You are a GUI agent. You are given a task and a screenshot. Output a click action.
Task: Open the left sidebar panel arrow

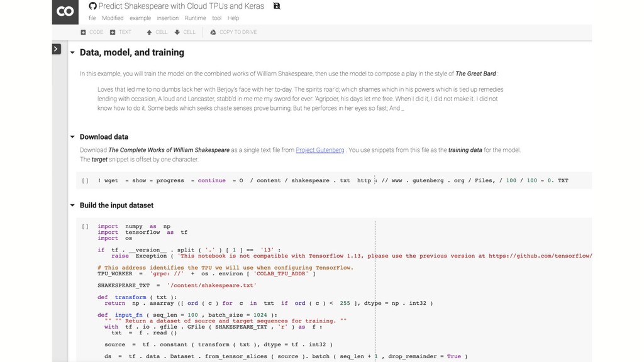57,49
